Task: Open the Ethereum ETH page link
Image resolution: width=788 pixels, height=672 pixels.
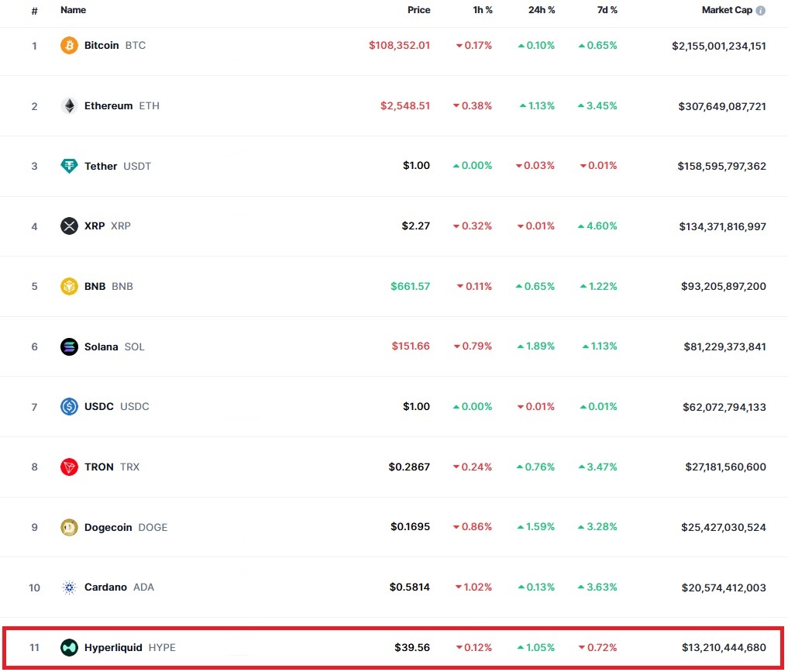Action: (x=122, y=105)
